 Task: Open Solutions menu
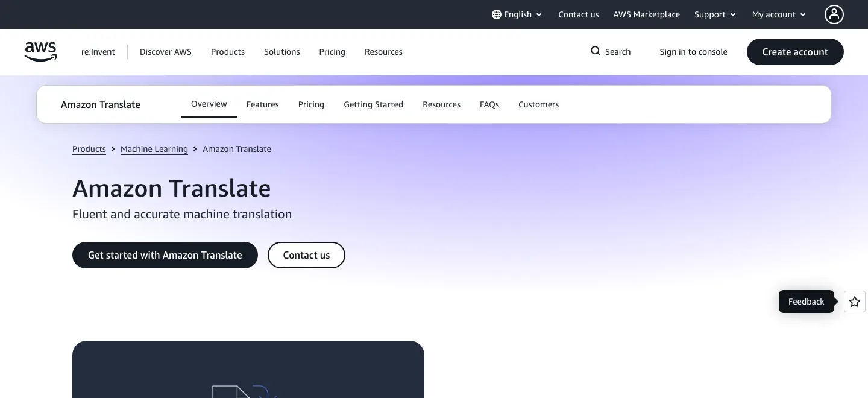(x=282, y=52)
